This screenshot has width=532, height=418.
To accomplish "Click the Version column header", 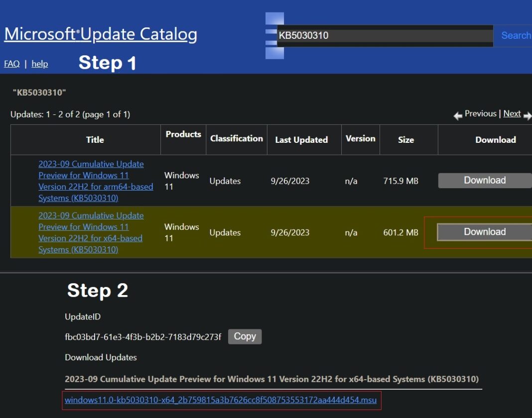I will (360, 139).
